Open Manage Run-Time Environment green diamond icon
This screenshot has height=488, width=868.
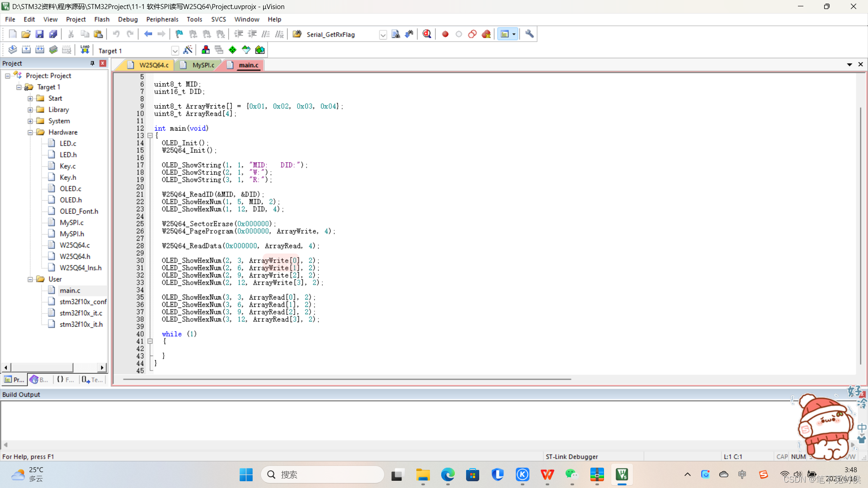pyautogui.click(x=232, y=50)
